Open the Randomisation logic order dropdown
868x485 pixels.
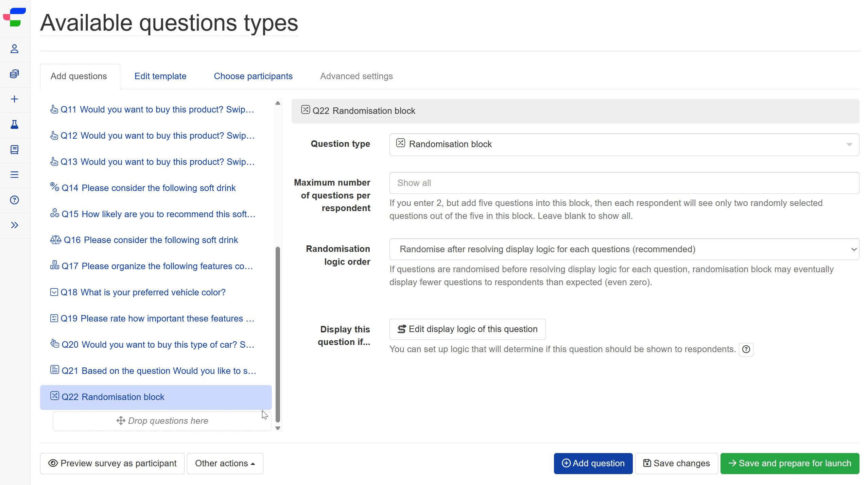pyautogui.click(x=624, y=249)
